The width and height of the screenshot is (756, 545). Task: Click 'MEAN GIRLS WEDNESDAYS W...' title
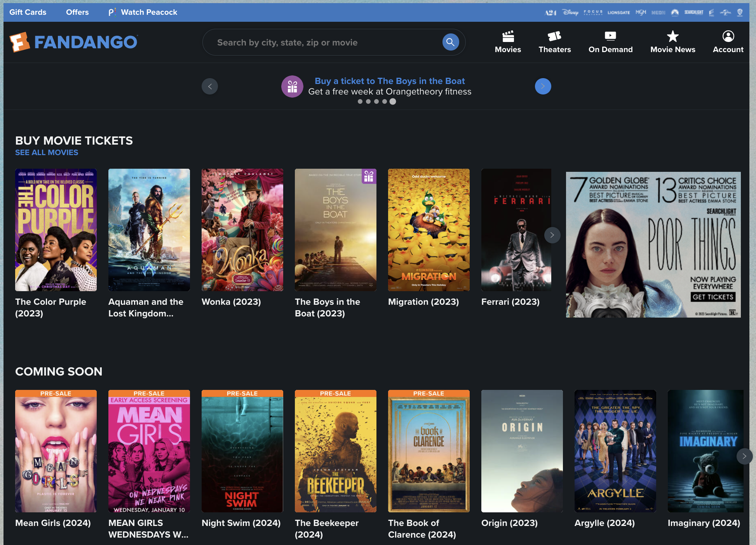148,529
